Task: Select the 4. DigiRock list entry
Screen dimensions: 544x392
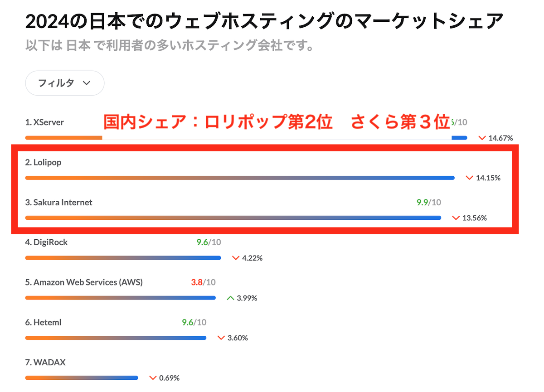Action: (46, 242)
